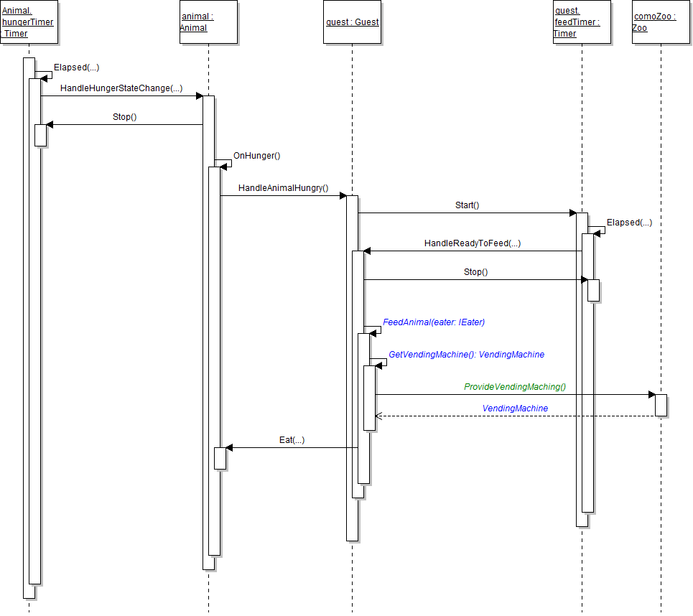This screenshot has width=693, height=616.
Task: Click the animal : Animal lifeline header
Action: coord(208,22)
